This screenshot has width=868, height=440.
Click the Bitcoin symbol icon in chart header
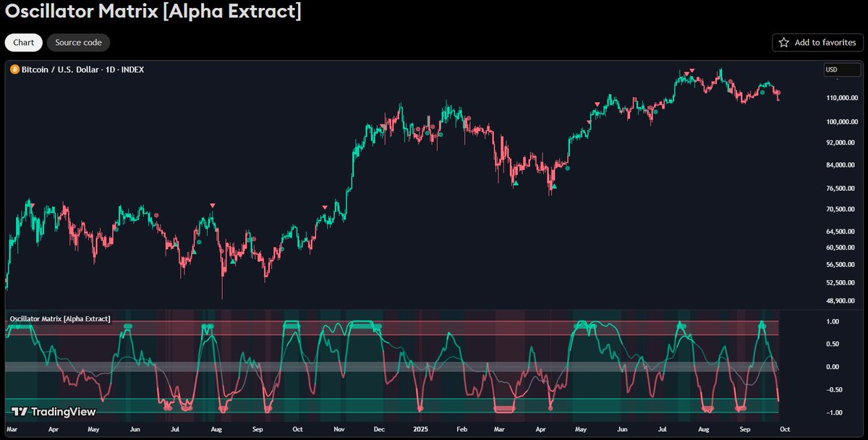tap(14, 69)
